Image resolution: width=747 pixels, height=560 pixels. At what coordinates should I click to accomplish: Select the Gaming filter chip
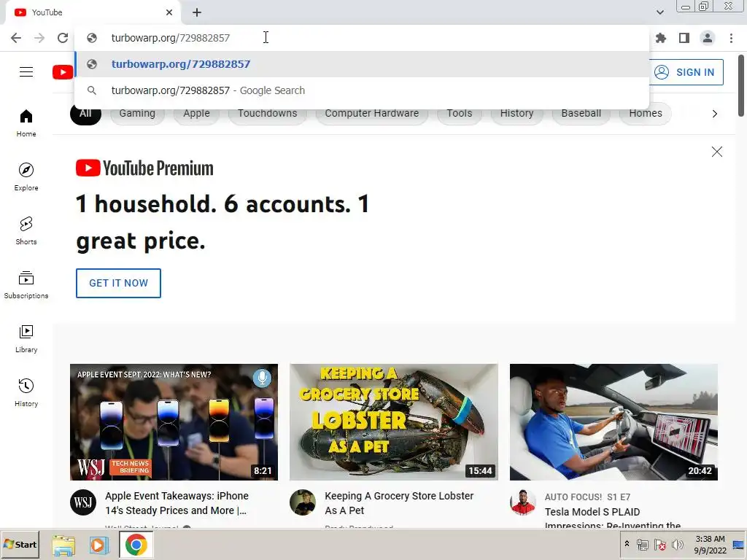[x=137, y=113]
